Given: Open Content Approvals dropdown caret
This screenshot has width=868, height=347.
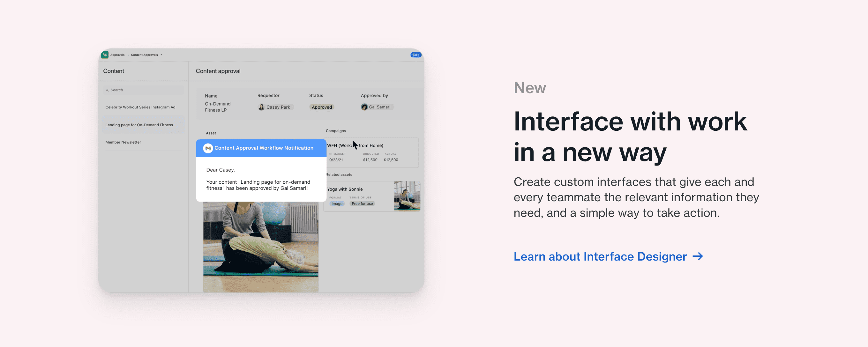Looking at the screenshot, I should [161, 55].
